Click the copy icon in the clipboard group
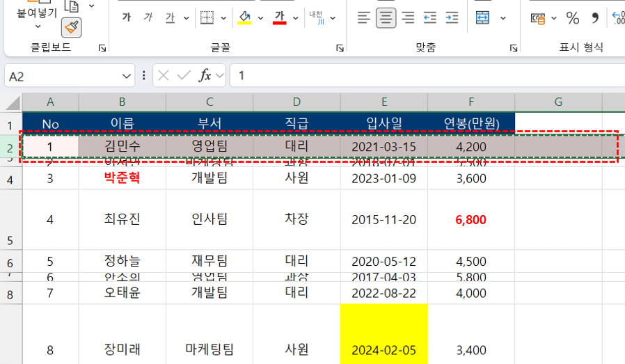Image resolution: width=625 pixels, height=364 pixels. pos(71,6)
